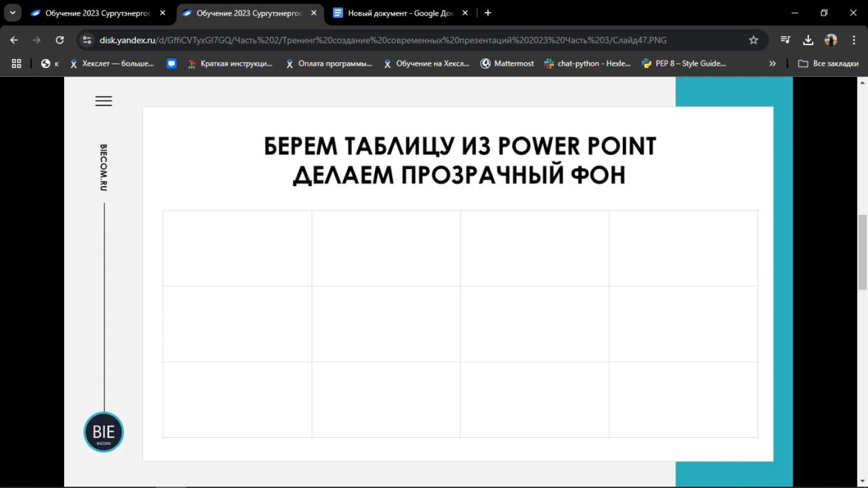View site information icon in address bar
The image size is (868, 488).
tap(87, 40)
